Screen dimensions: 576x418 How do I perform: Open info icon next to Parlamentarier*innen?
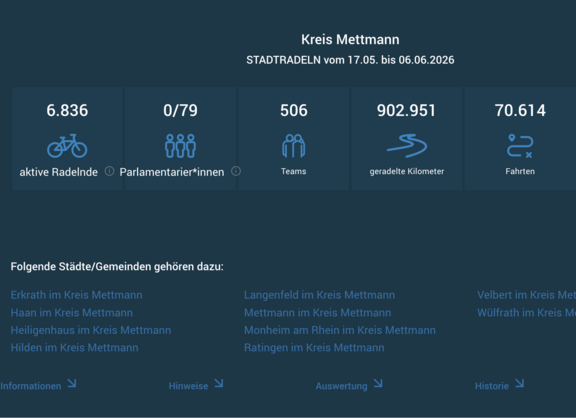(236, 171)
